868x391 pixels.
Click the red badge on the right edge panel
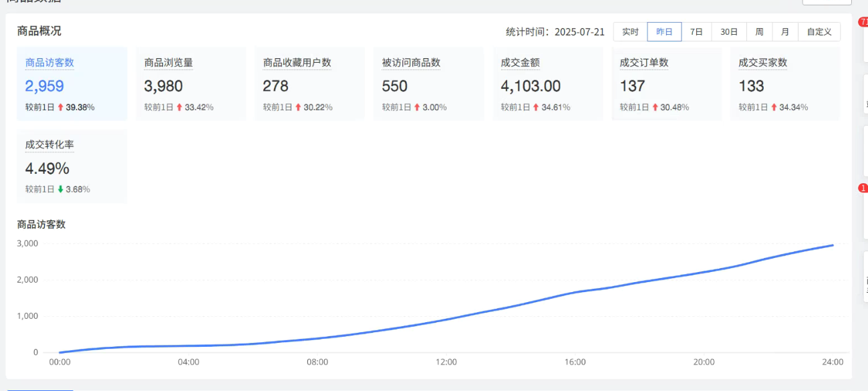click(x=864, y=188)
